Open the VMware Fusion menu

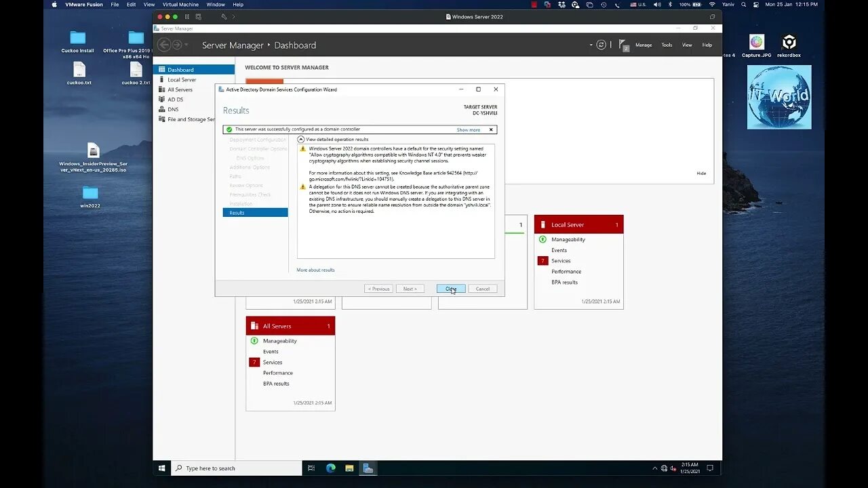coord(83,5)
